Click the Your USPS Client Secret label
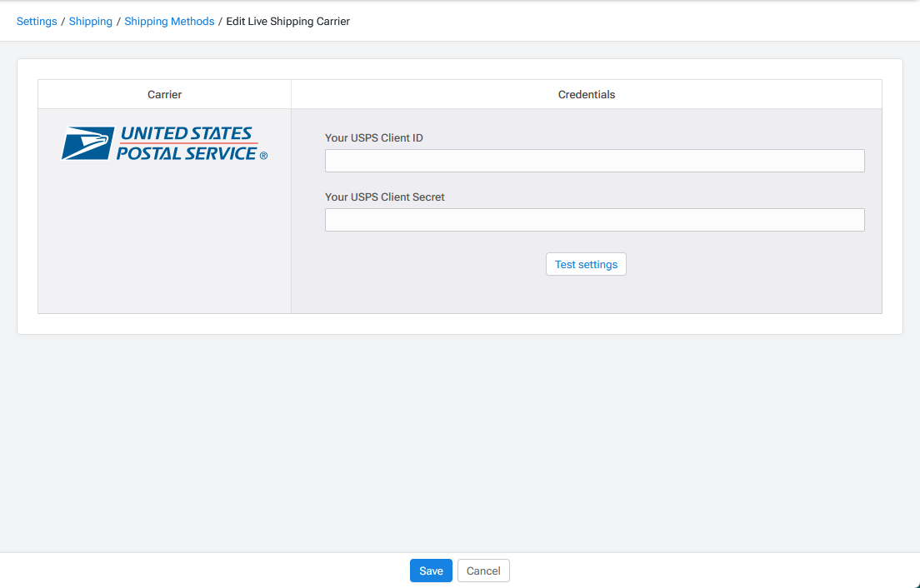 click(x=385, y=197)
